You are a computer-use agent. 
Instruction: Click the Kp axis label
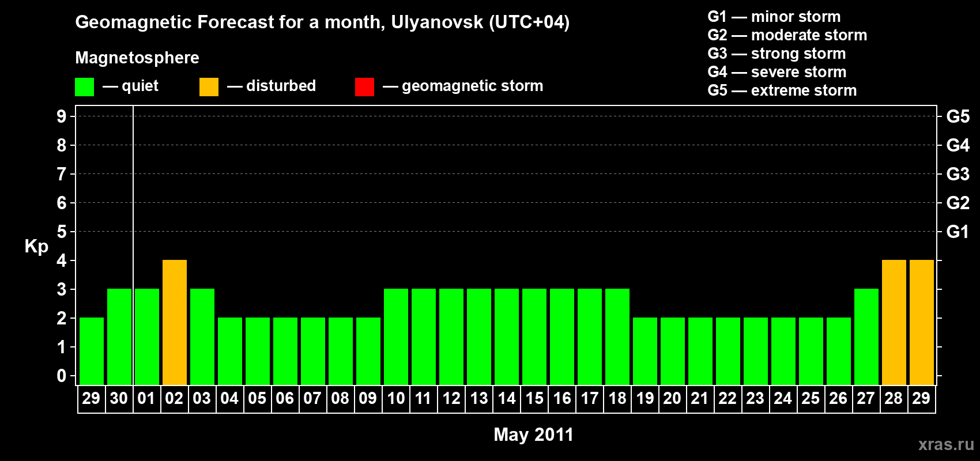36,247
